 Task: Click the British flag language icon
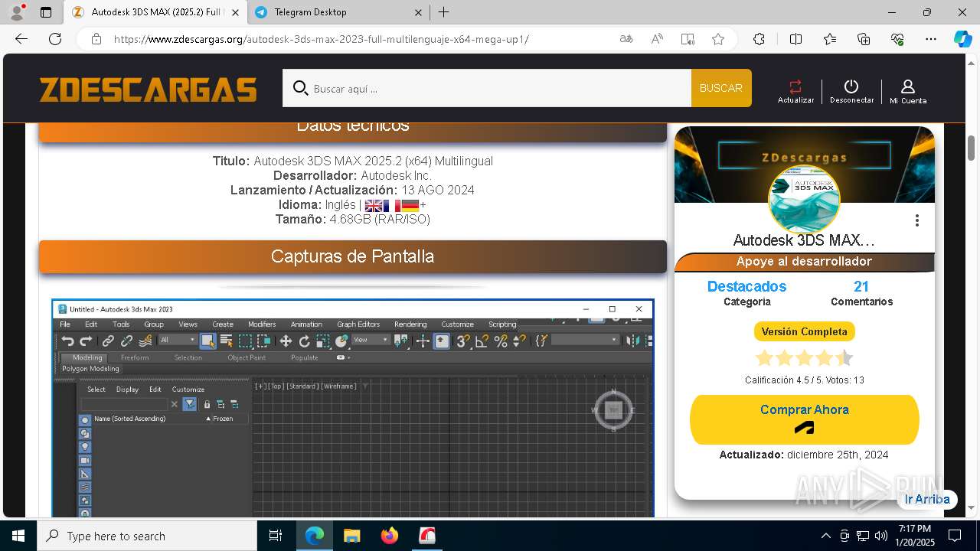point(374,205)
